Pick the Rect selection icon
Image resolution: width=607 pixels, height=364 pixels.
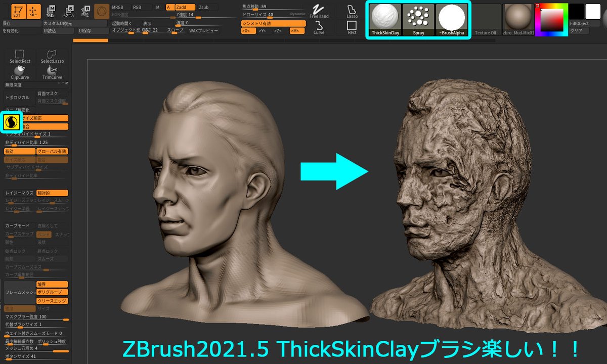(352, 28)
